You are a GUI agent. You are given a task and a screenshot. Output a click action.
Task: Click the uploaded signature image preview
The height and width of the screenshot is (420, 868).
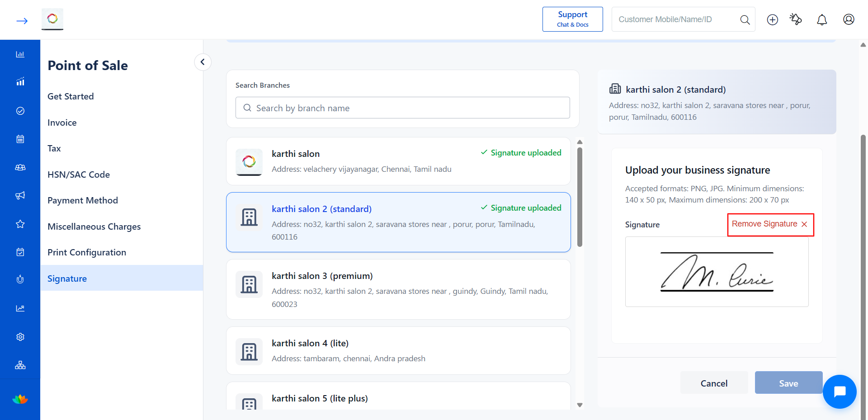coord(717,272)
